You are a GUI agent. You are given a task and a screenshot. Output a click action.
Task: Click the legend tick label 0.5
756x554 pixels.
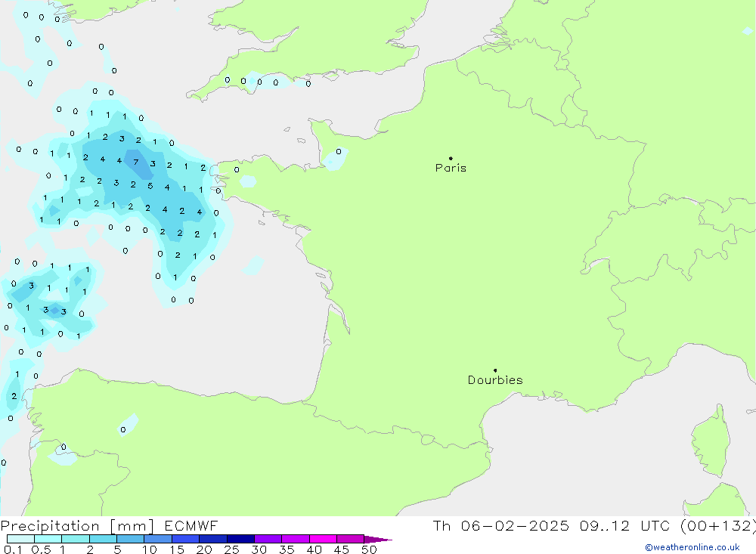(41, 549)
